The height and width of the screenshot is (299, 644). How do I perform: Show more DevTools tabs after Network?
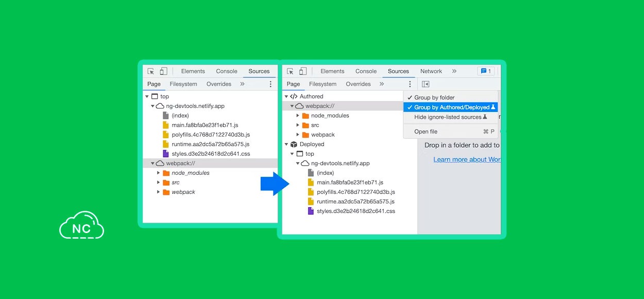coord(454,71)
